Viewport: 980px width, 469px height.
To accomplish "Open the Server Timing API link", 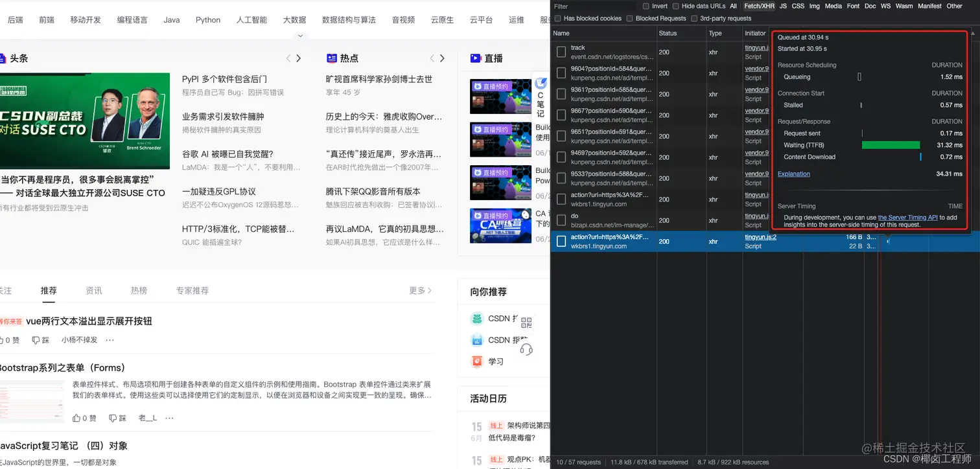I will click(907, 218).
